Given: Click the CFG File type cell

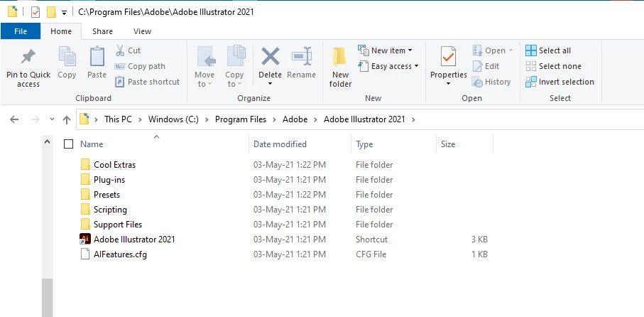Looking at the screenshot, I should [x=371, y=254].
